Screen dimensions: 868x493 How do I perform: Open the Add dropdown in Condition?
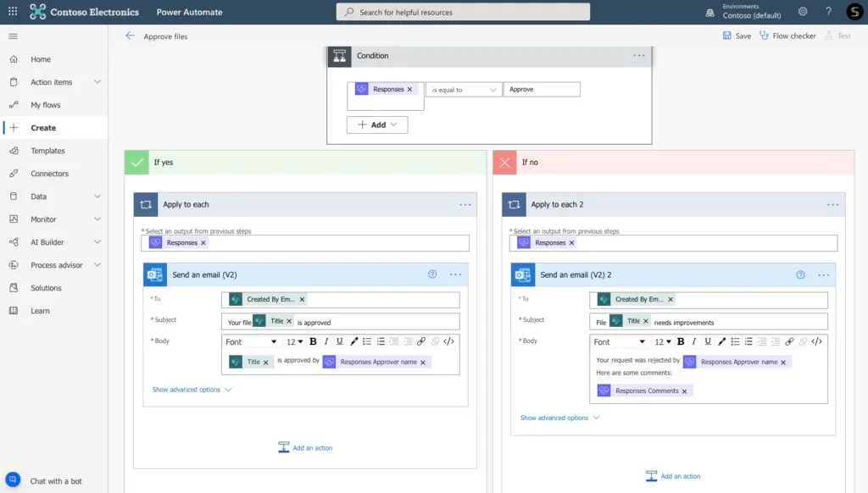(377, 125)
